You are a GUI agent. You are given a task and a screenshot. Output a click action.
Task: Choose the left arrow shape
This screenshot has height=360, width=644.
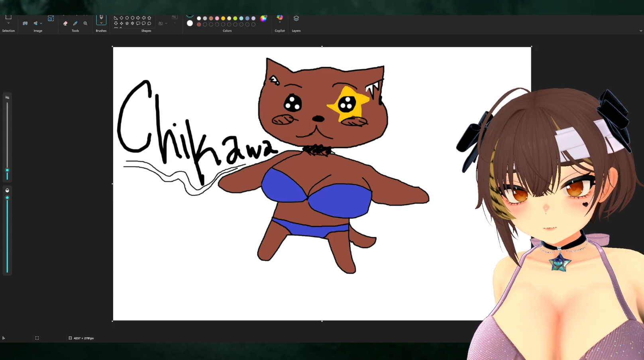[144, 18]
